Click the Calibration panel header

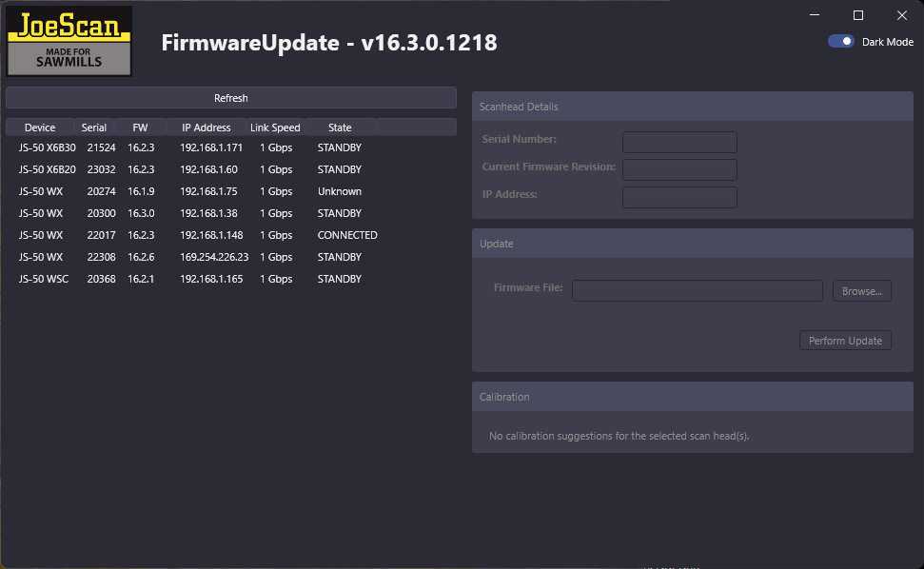[x=693, y=397]
